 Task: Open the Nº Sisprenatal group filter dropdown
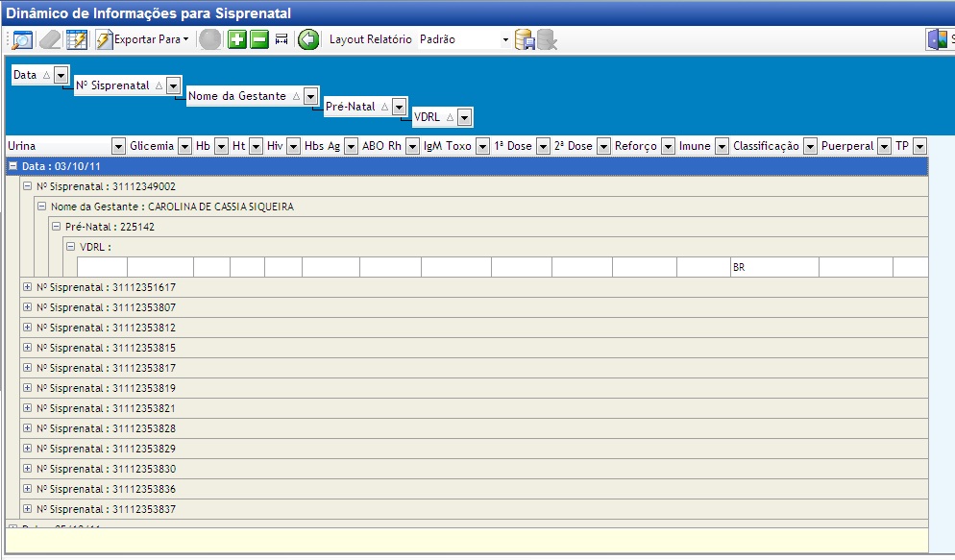tap(174, 85)
